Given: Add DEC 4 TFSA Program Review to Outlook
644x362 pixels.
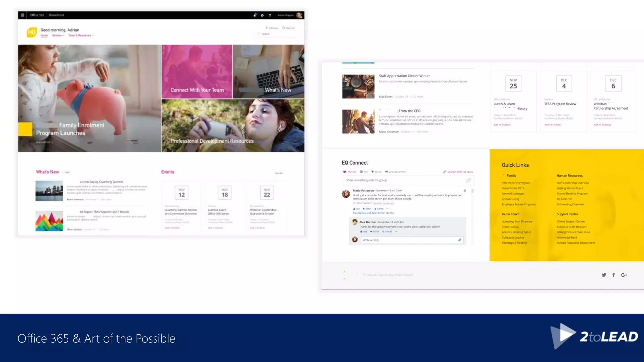Looking at the screenshot, I should [553, 125].
